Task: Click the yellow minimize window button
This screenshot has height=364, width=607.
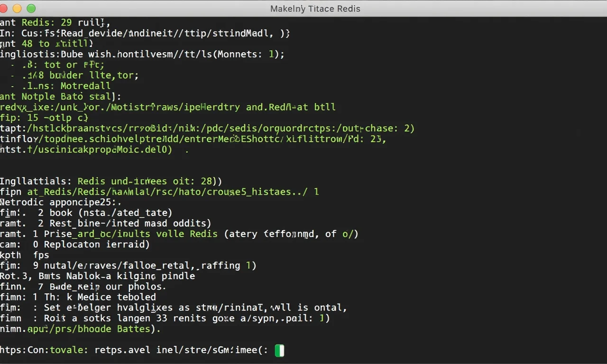Action: [17, 8]
